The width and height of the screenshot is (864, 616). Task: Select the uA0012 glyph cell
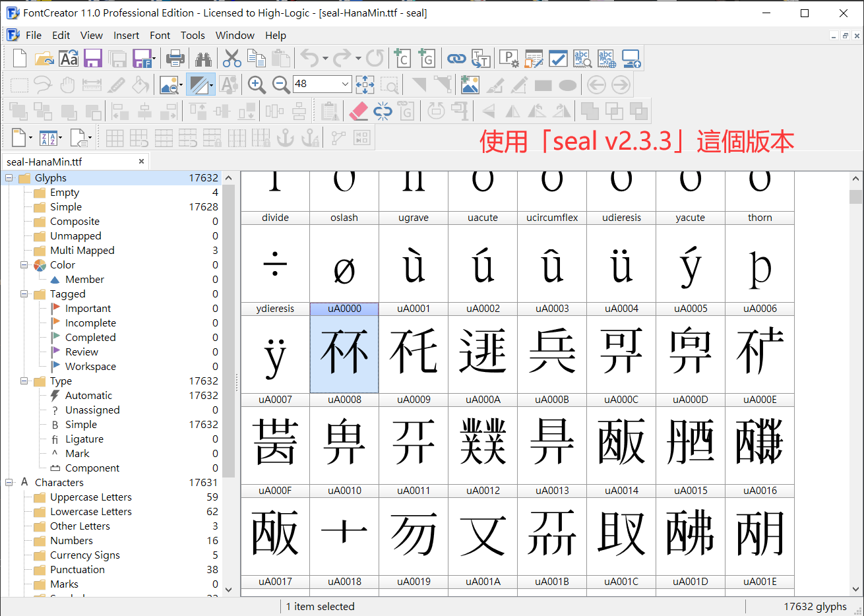[483, 530]
